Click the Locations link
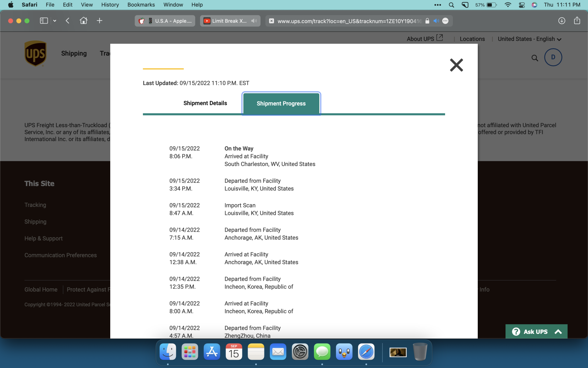This screenshot has height=368, width=588. (x=472, y=39)
